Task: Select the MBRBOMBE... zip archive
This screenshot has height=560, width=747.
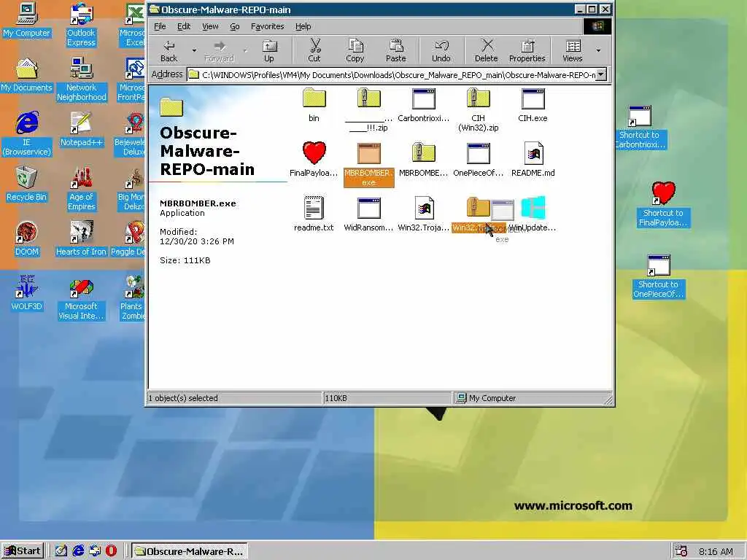Action: point(424,160)
